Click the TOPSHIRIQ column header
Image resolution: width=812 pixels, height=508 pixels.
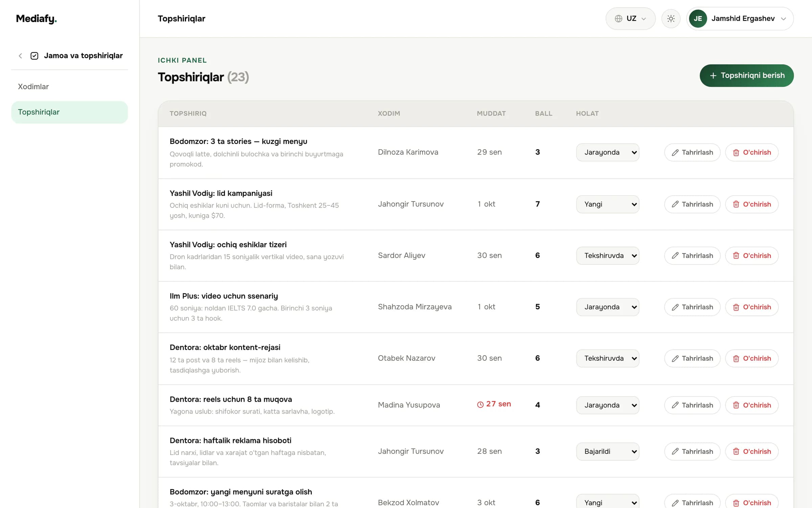(x=188, y=113)
